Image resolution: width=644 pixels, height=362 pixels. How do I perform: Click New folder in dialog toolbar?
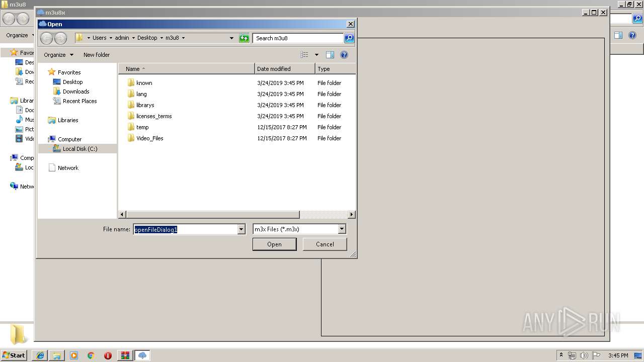(97, 55)
